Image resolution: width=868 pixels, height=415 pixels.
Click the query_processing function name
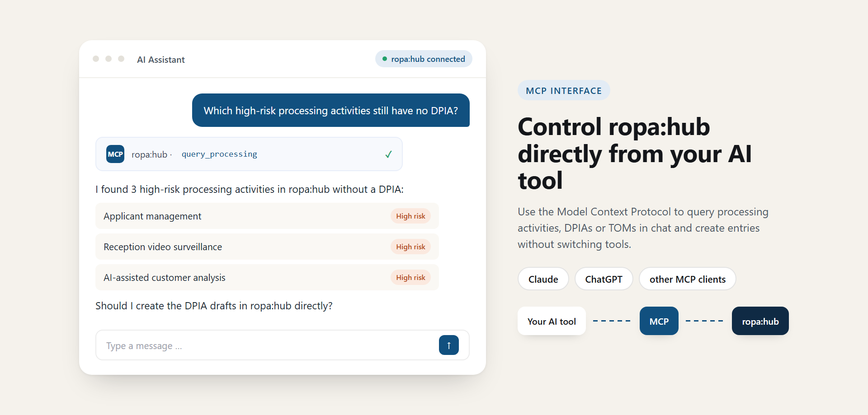[219, 154]
